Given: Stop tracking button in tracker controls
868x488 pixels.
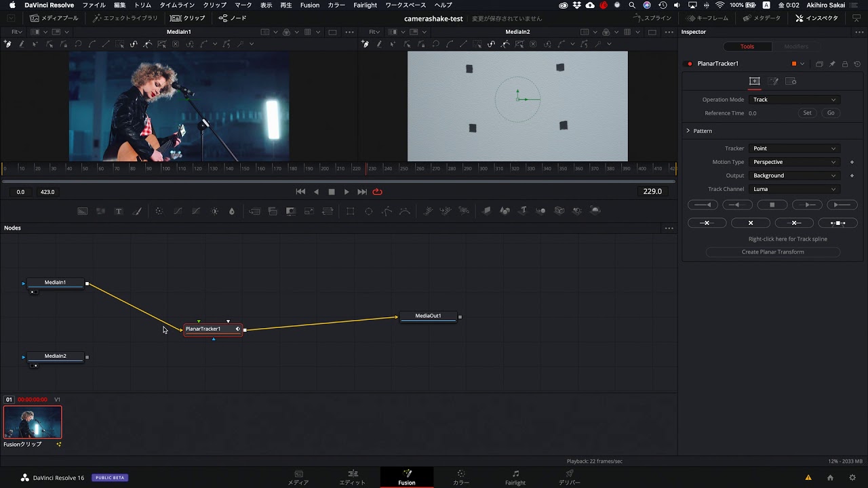Looking at the screenshot, I should click(x=772, y=205).
